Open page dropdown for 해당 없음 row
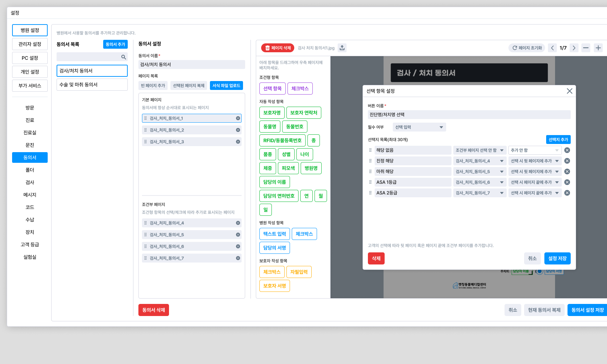The height and width of the screenshot is (364, 607). (x=480, y=150)
